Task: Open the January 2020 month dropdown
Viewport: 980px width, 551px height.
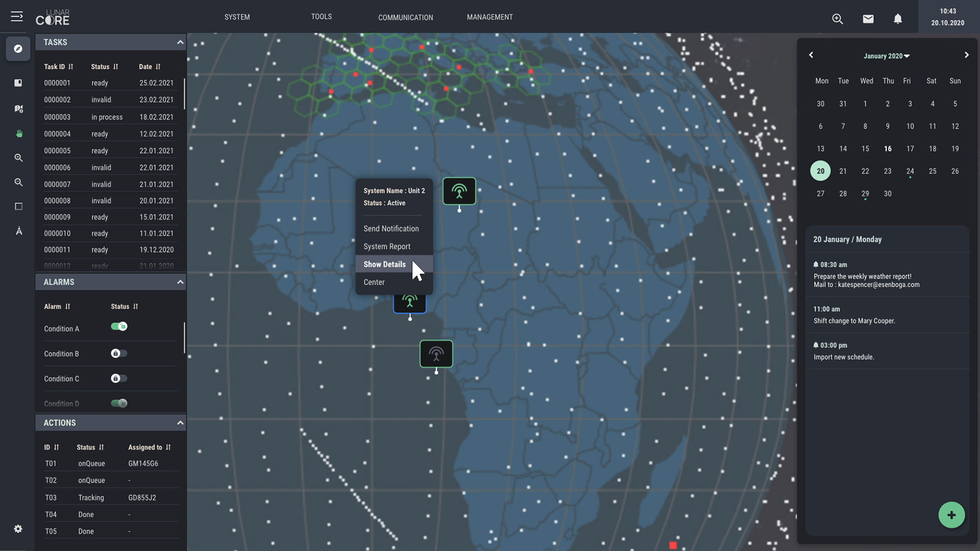Action: [887, 56]
